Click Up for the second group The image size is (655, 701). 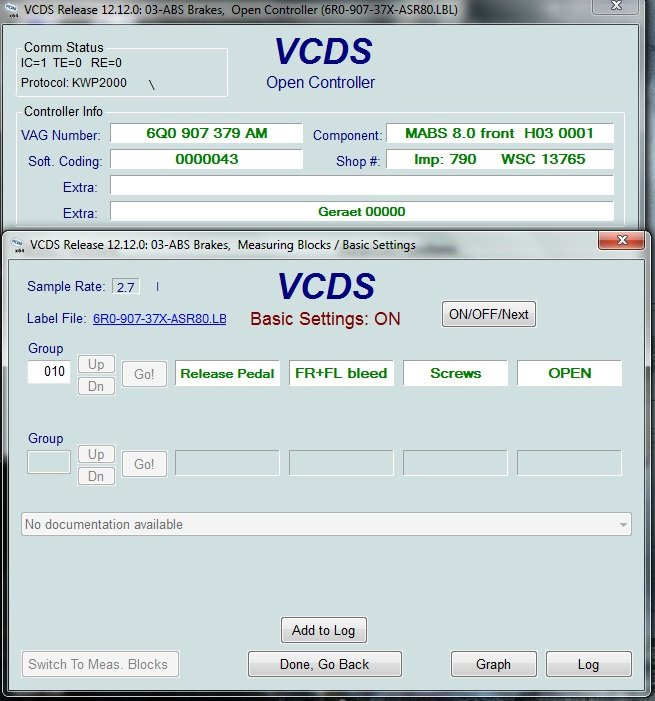[96, 454]
